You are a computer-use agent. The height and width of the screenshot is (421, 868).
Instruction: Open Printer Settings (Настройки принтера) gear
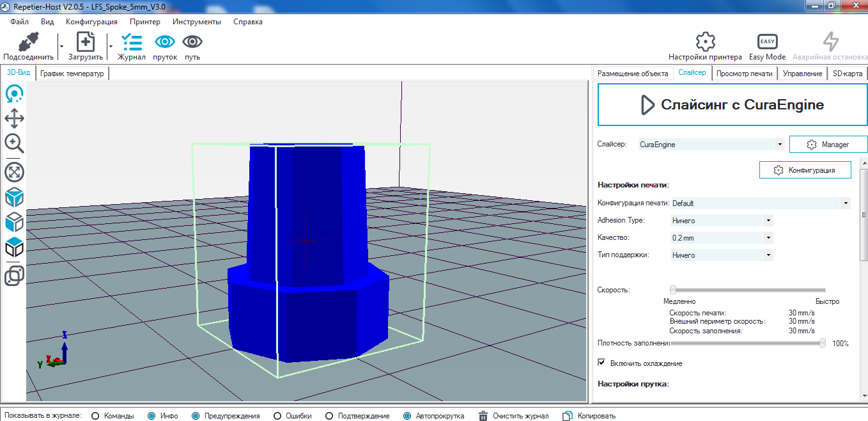click(x=705, y=42)
